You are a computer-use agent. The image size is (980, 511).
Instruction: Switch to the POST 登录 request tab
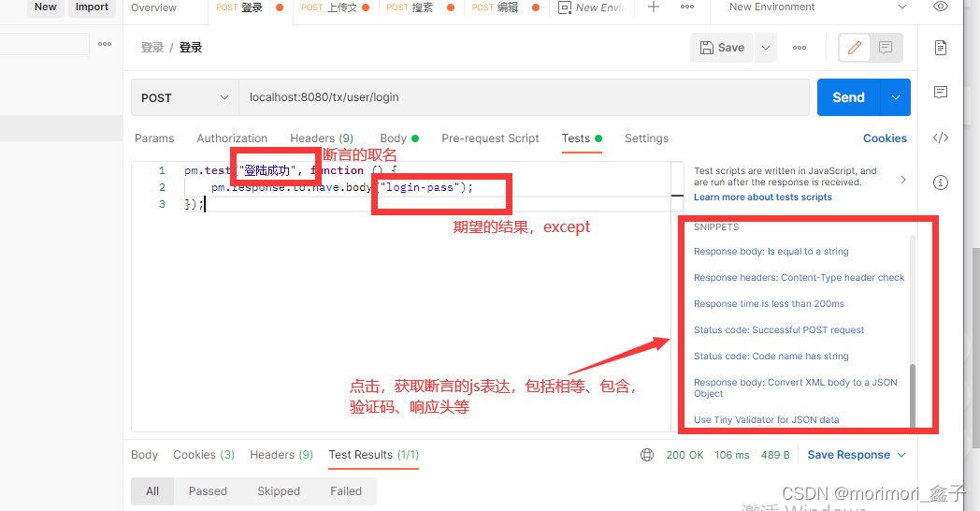pyautogui.click(x=250, y=7)
